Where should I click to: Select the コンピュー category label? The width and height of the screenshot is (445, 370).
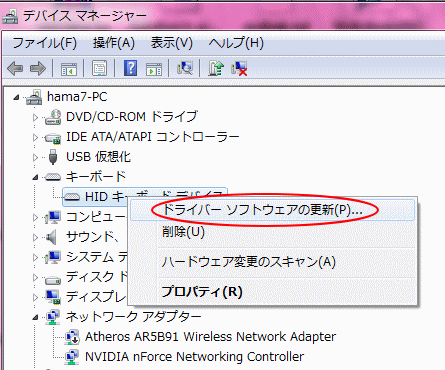[x=96, y=217]
